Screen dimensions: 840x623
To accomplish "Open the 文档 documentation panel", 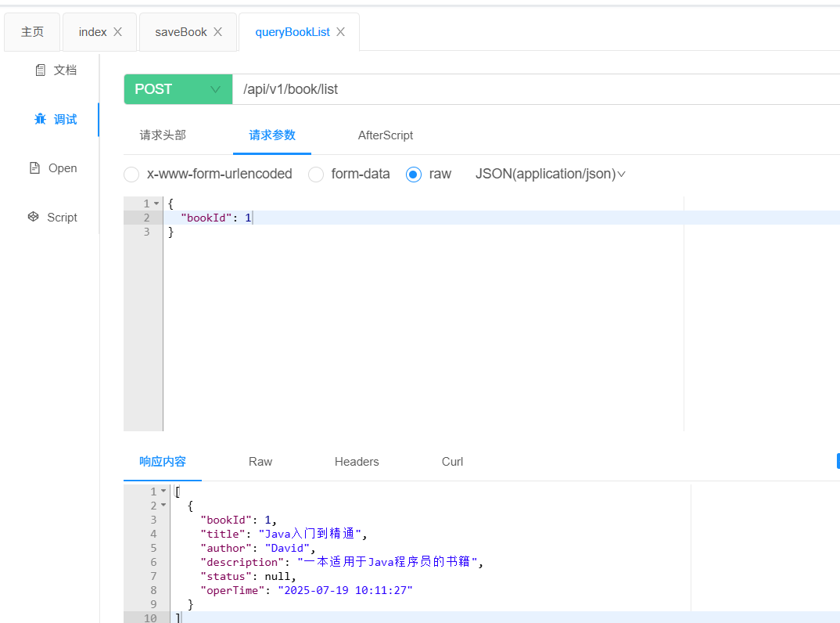I will (56, 70).
